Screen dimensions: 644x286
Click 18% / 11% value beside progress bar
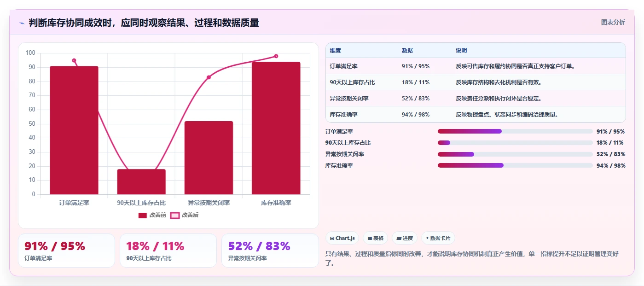click(611, 143)
